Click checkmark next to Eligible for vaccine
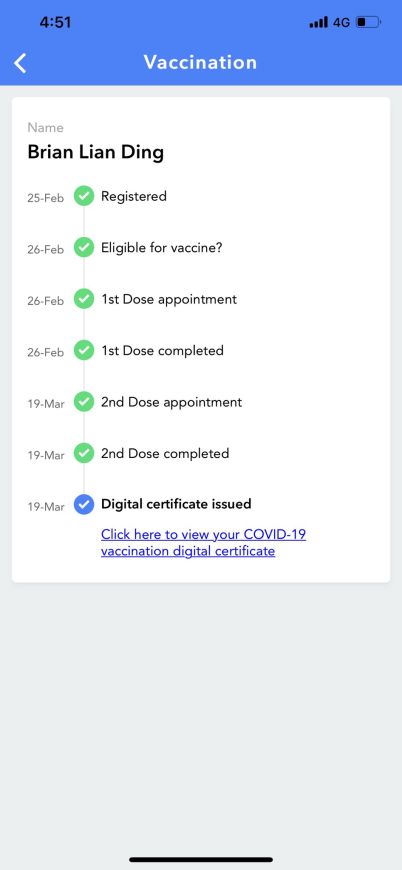This screenshot has width=402, height=870. [x=84, y=248]
